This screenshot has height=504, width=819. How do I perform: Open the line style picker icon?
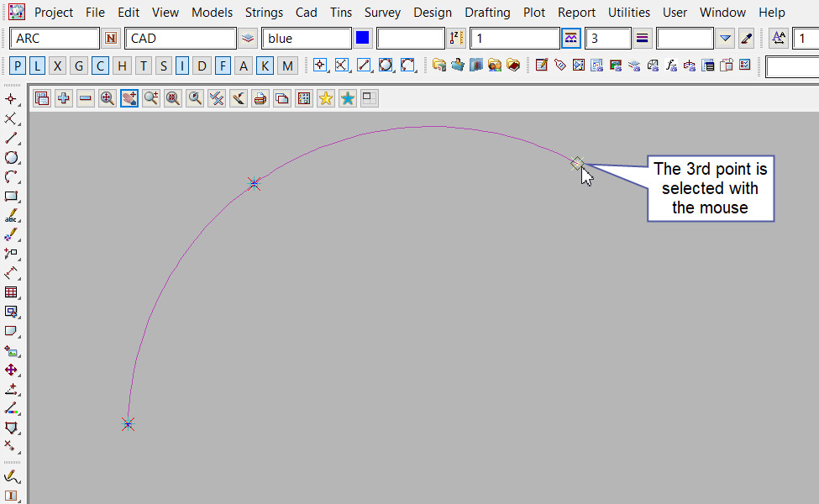571,39
